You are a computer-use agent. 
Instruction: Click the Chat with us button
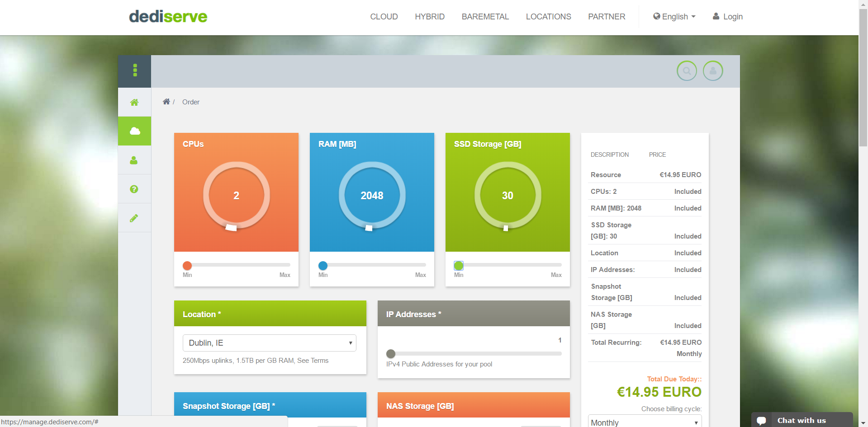point(802,420)
